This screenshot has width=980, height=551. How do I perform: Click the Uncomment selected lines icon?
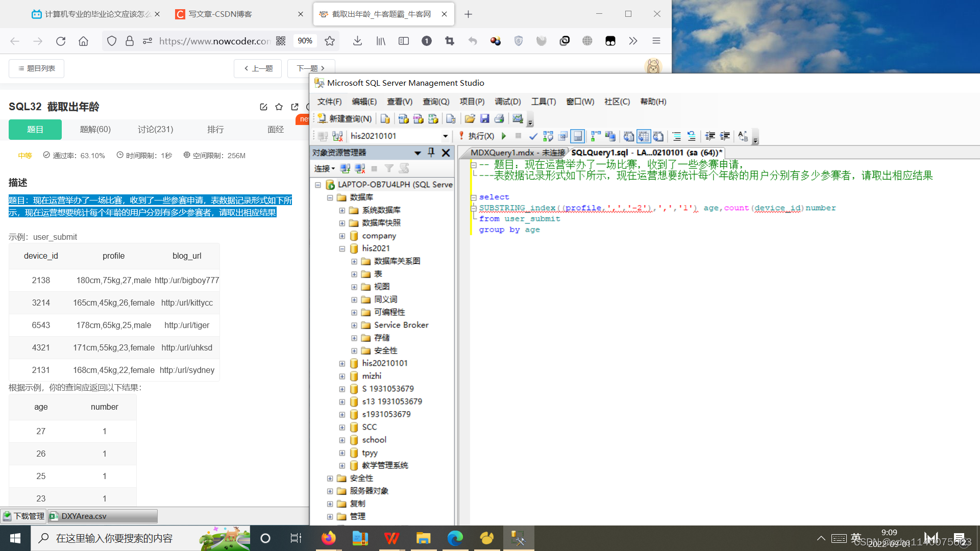click(x=692, y=136)
